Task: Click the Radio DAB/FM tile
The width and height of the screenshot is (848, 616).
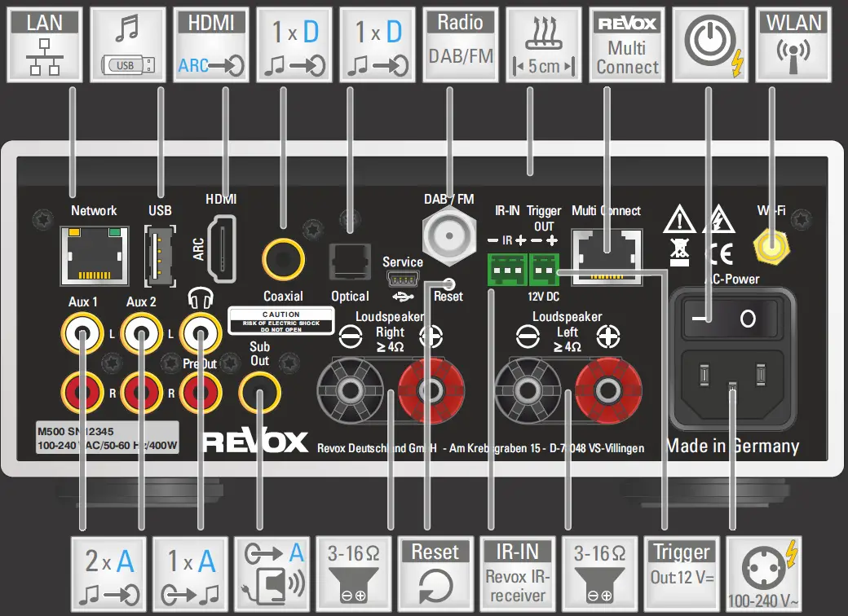Action: click(461, 45)
